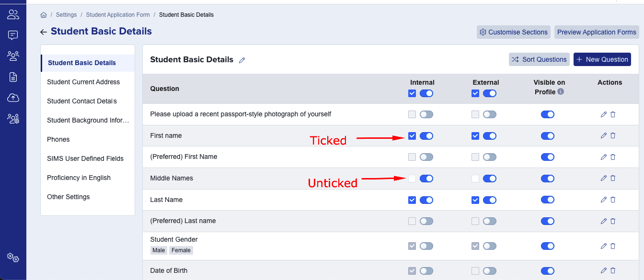The image size is (644, 280).
Task: Open the cloud upload icon in sidebar
Action: [x=13, y=98]
